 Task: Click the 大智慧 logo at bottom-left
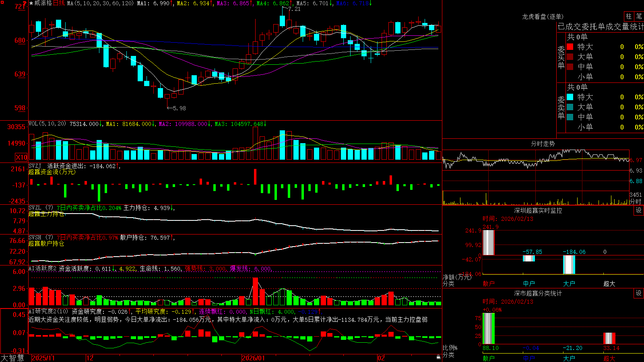point(12,358)
